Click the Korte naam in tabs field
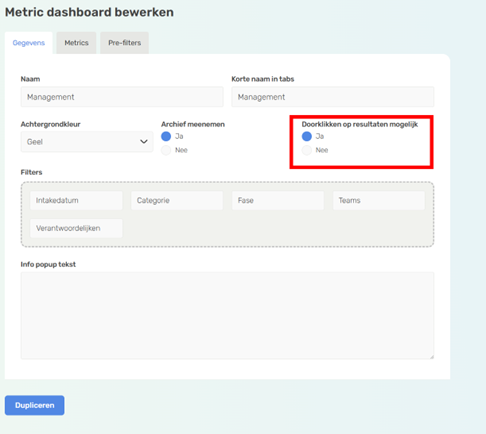486x434 pixels. [333, 97]
